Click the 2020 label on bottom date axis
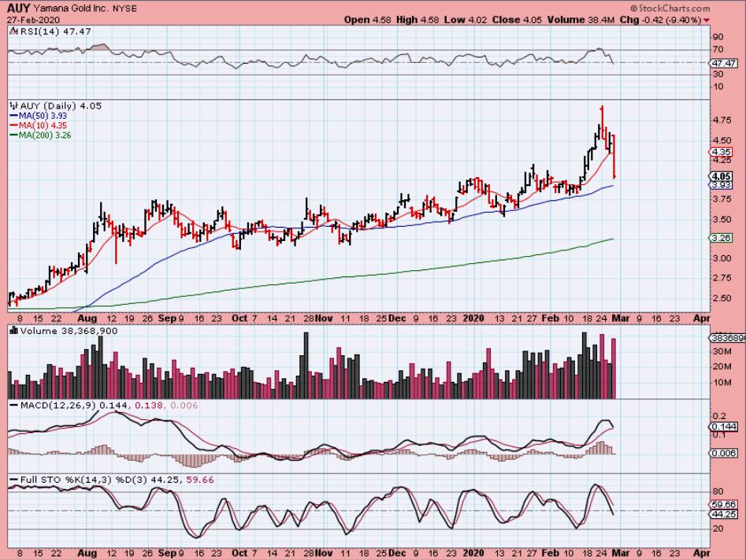This screenshot has width=746, height=560. tap(473, 553)
